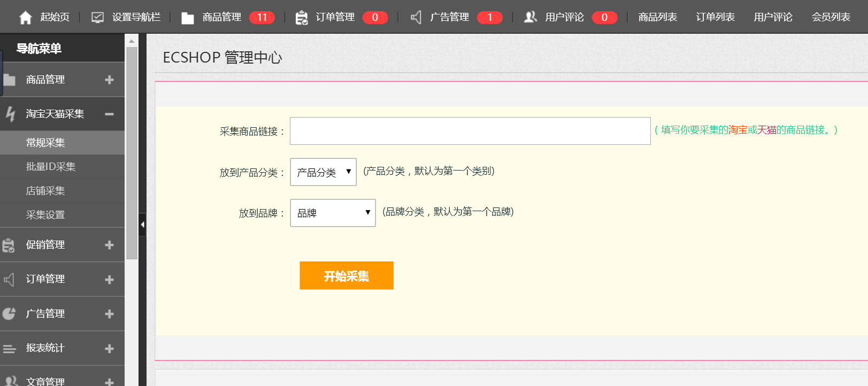The width and height of the screenshot is (868, 386).
Task: Click the pie chart icon beside sidebar 广告管理
Action: tap(9, 314)
